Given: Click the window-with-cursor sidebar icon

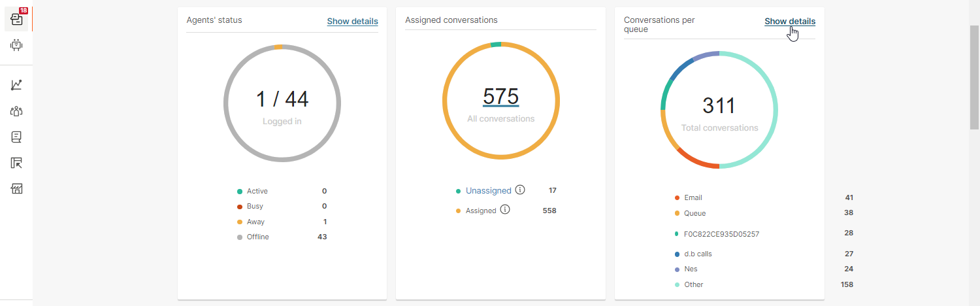Looking at the screenshot, I should pyautogui.click(x=16, y=163).
